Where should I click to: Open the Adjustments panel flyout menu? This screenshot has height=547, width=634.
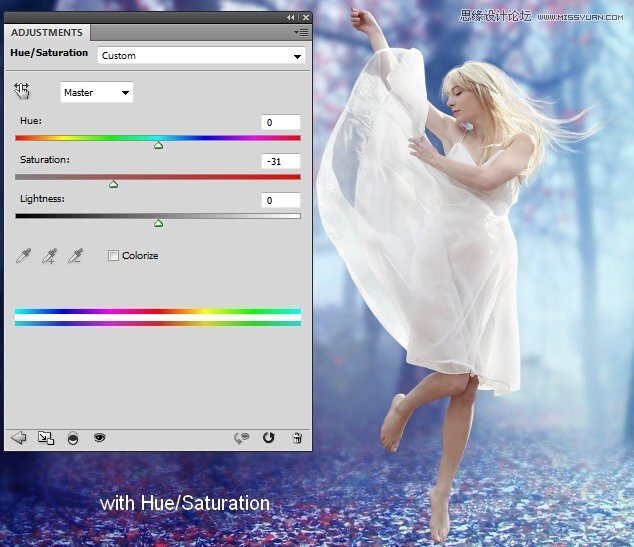click(x=301, y=33)
